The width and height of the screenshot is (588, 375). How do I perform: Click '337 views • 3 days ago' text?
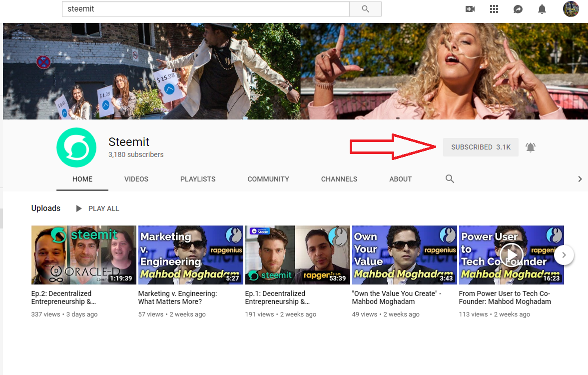pos(64,314)
